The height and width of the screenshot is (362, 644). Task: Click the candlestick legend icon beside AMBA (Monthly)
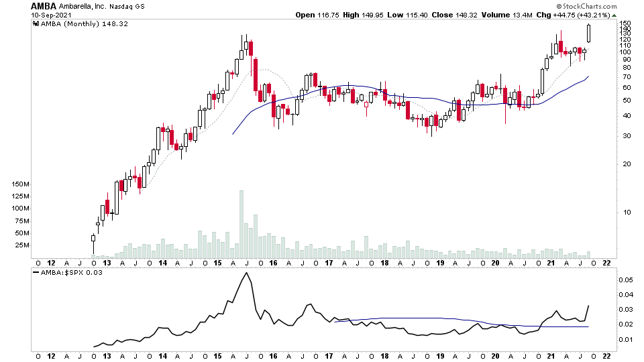tap(36, 24)
